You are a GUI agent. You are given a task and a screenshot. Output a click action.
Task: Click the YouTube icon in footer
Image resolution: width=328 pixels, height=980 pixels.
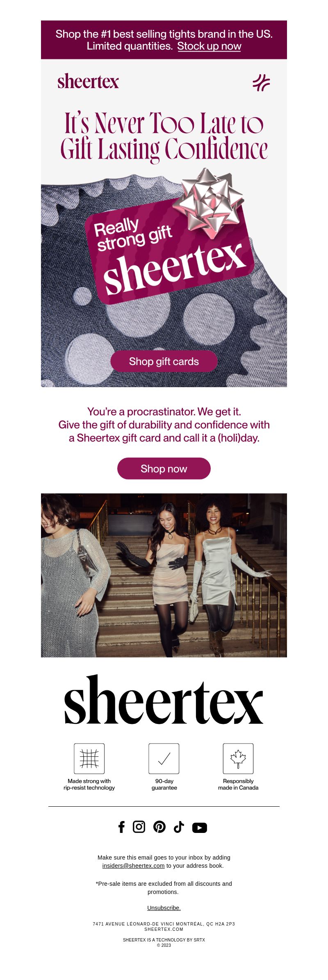(x=200, y=828)
